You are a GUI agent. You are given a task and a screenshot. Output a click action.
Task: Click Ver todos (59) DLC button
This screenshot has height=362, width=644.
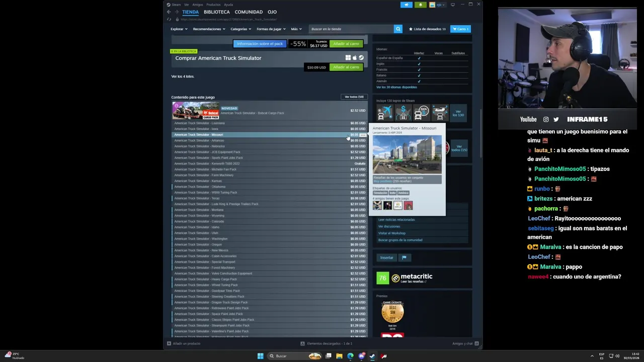(354, 97)
